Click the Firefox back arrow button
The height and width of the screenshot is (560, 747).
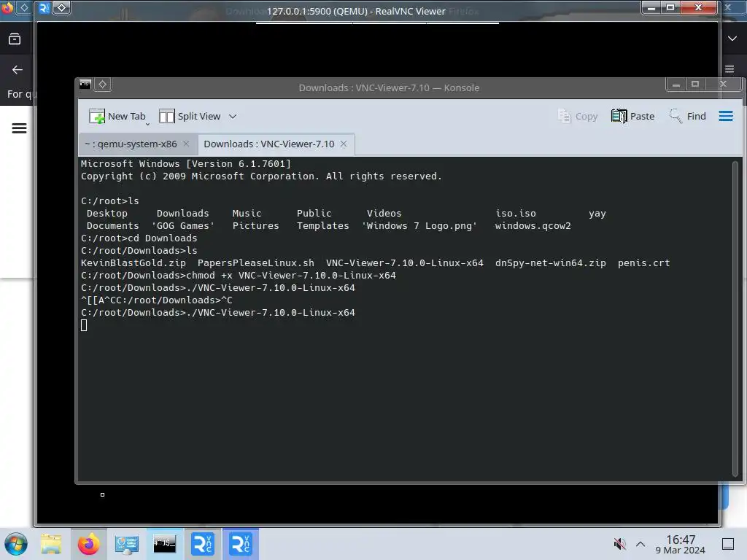[x=18, y=70]
